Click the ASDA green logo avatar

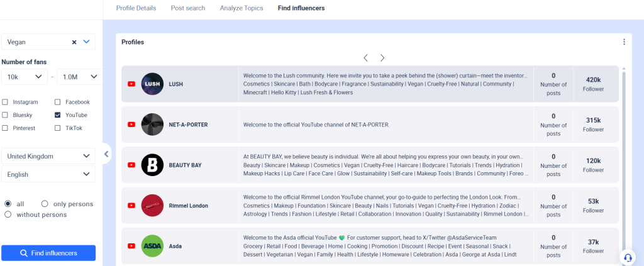click(152, 246)
